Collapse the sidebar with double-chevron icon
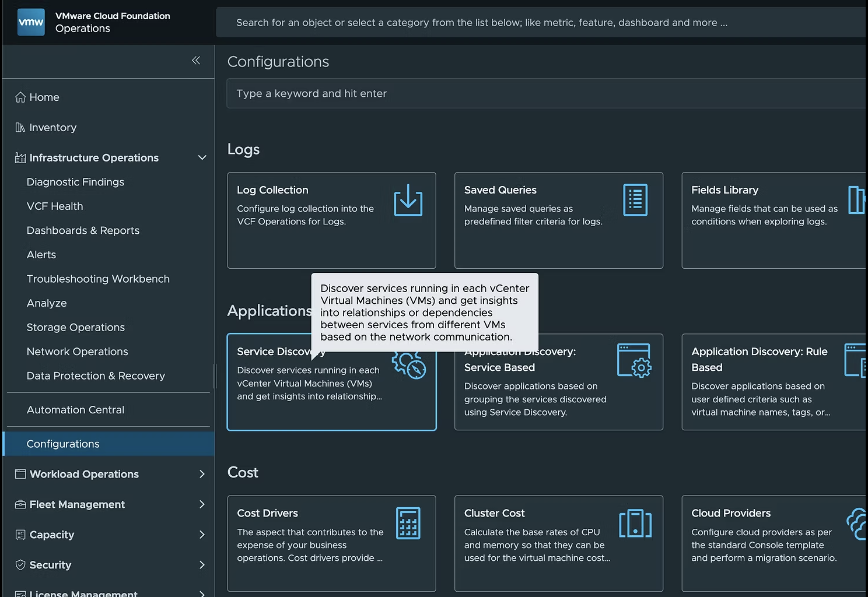Viewport: 868px width, 597px height. tap(196, 61)
